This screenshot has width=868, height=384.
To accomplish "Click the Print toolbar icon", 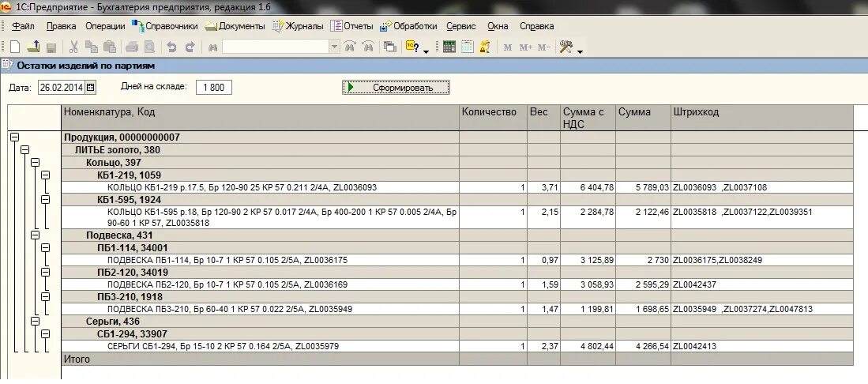I will (x=132, y=47).
